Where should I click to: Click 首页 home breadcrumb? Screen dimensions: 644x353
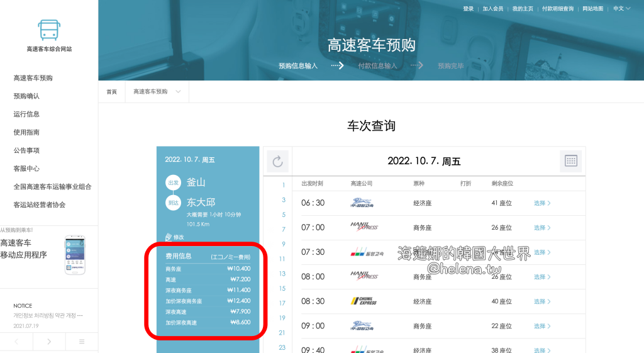111,92
